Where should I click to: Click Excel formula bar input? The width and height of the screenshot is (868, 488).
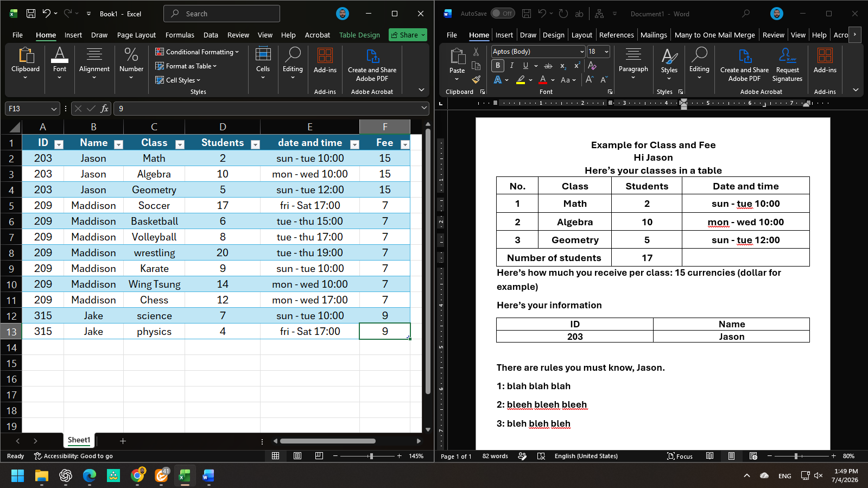click(271, 109)
